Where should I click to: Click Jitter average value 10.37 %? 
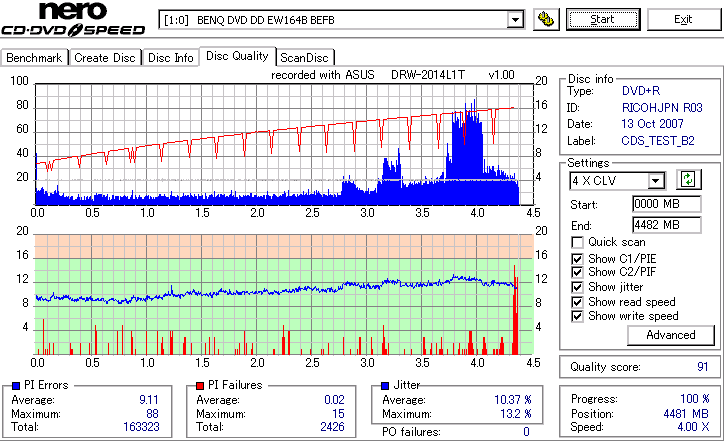[x=513, y=399]
